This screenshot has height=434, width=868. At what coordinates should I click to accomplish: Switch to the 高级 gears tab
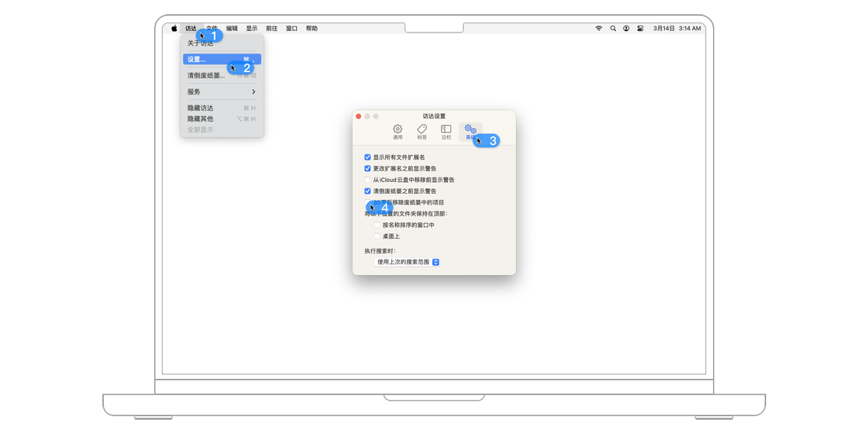pos(470,132)
